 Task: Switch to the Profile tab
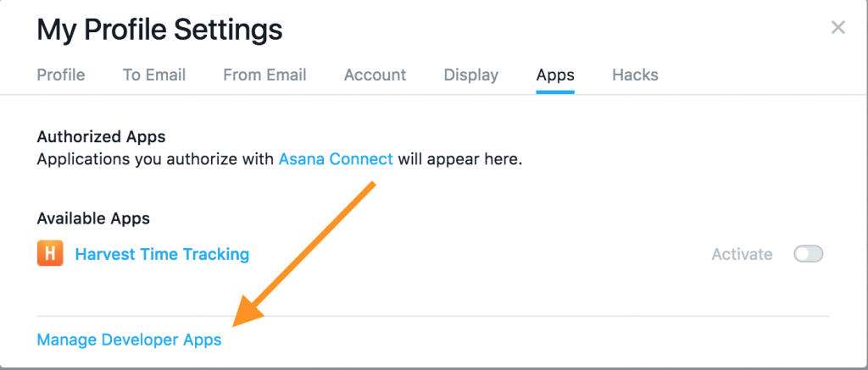tap(61, 75)
